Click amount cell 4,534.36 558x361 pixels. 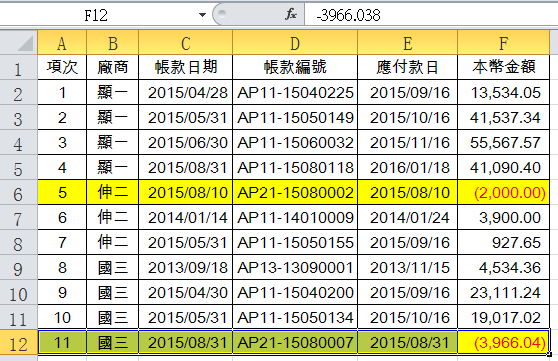tap(504, 268)
